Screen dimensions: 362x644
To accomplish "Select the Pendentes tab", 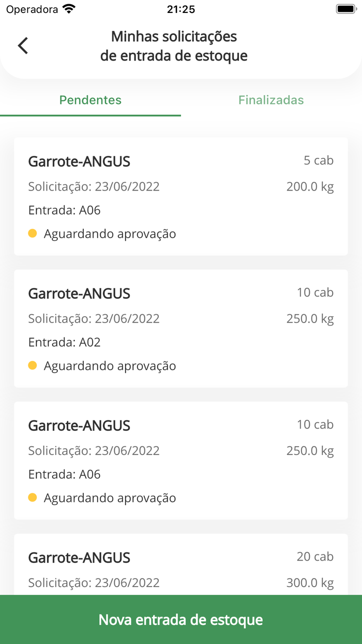I will tap(90, 100).
